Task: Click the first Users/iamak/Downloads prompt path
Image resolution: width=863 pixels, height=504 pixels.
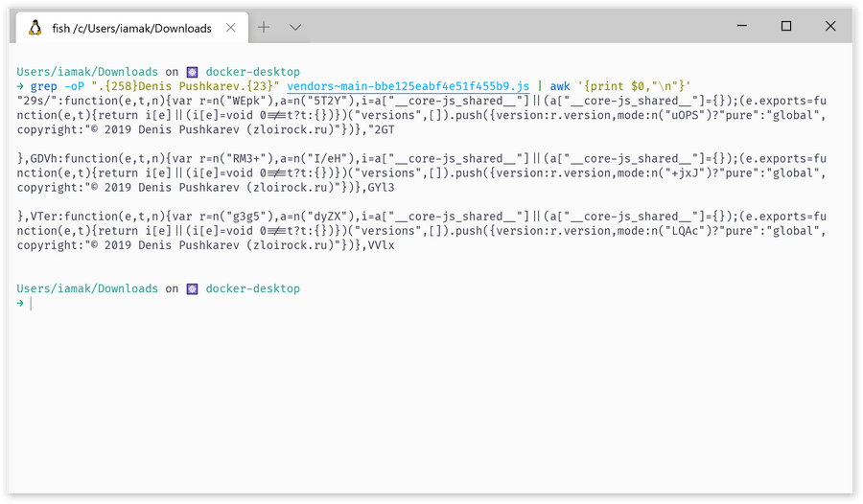Action: coord(87,72)
